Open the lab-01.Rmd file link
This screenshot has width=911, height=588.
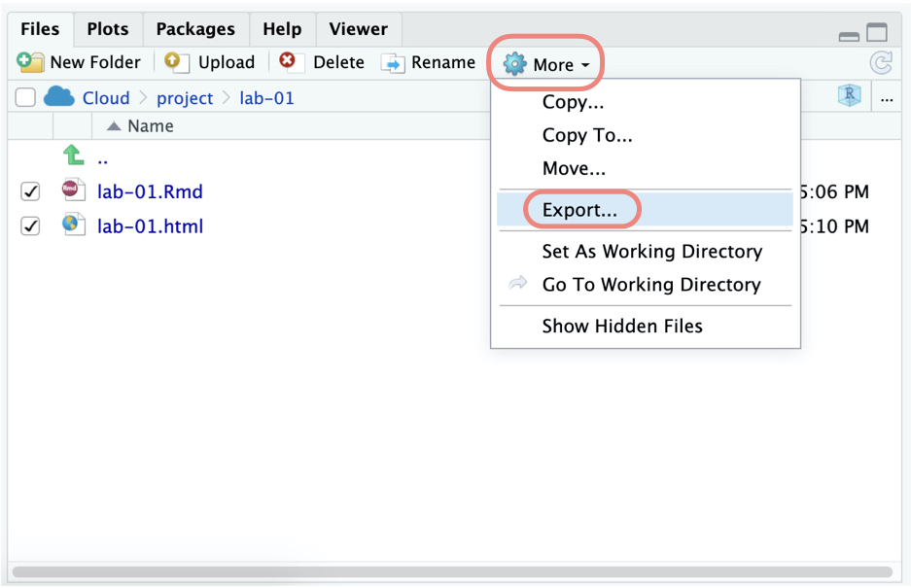(150, 191)
